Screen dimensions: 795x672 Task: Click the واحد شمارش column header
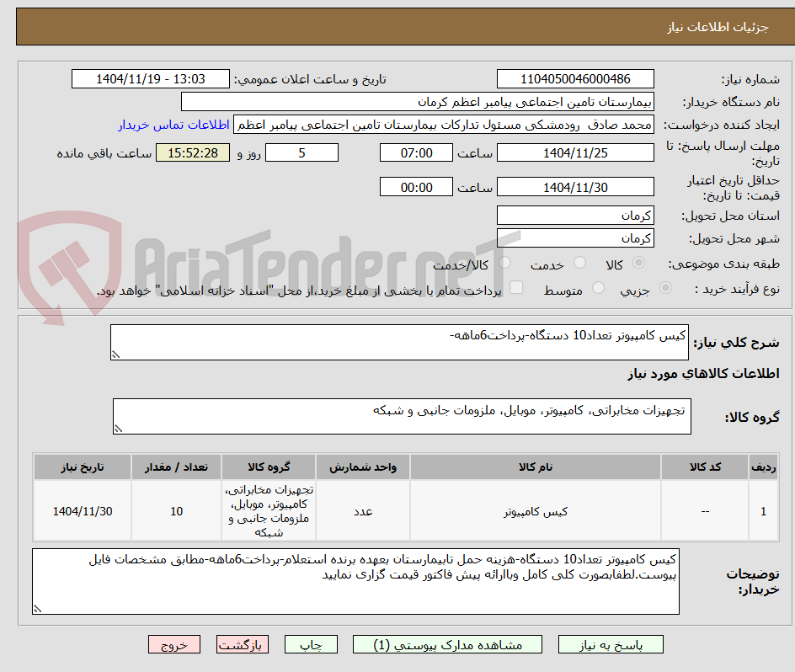(x=363, y=467)
